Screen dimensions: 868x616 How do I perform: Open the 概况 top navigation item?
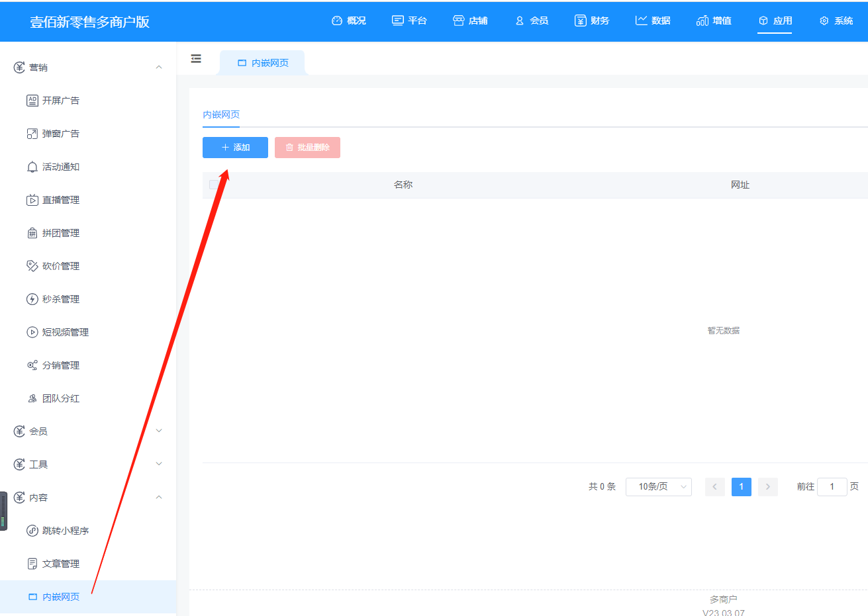coord(349,21)
